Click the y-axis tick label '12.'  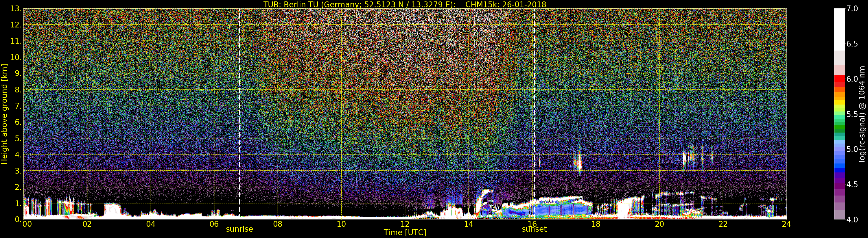[x=16, y=25]
